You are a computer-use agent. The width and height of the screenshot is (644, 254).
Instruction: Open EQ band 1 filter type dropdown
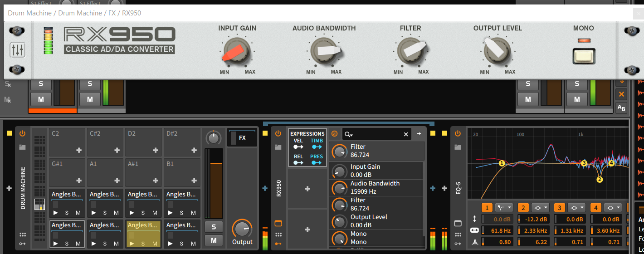[x=503, y=208]
